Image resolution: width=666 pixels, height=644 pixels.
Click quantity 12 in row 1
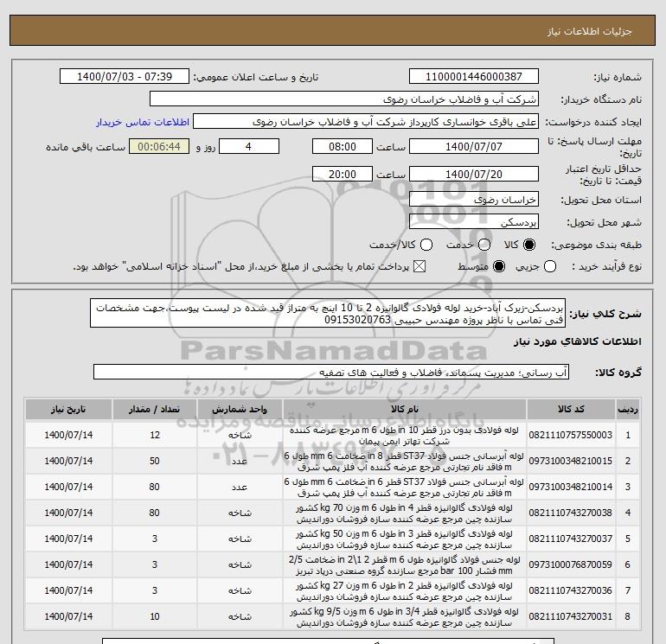coord(155,435)
